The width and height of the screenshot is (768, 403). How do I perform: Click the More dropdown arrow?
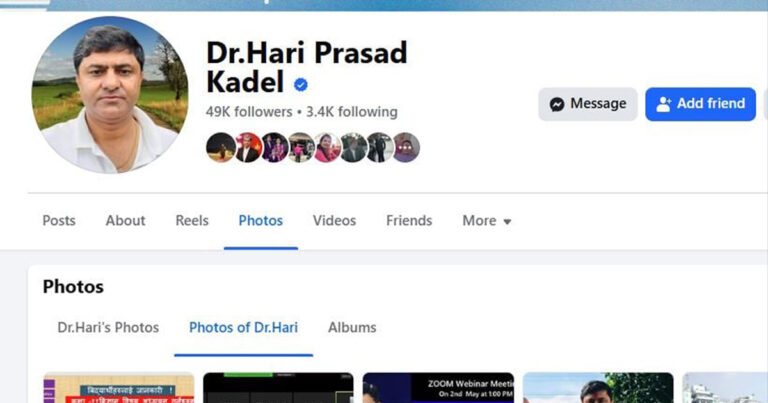[x=507, y=222]
